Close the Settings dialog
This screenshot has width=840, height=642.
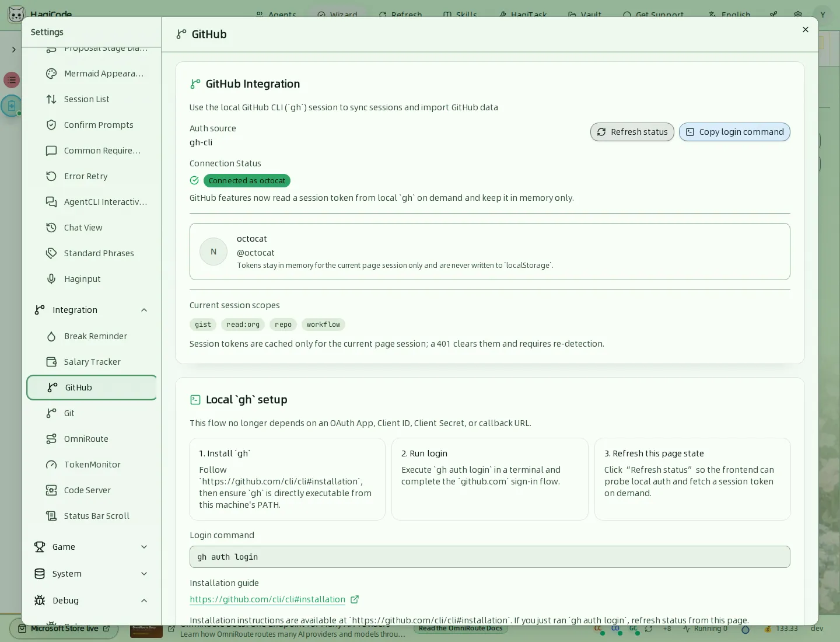[806, 30]
